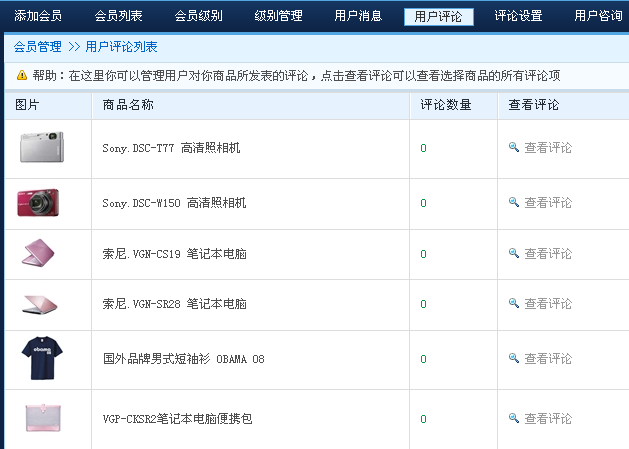
Task: Switch to the 会员列表 tab
Action: pyautogui.click(x=118, y=16)
